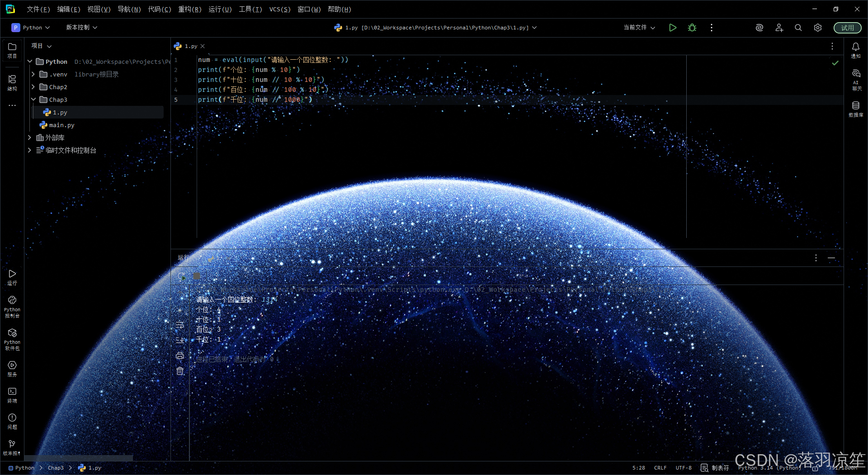Open the Run tool window from left sidebar
The height and width of the screenshot is (475, 868).
[x=12, y=277]
